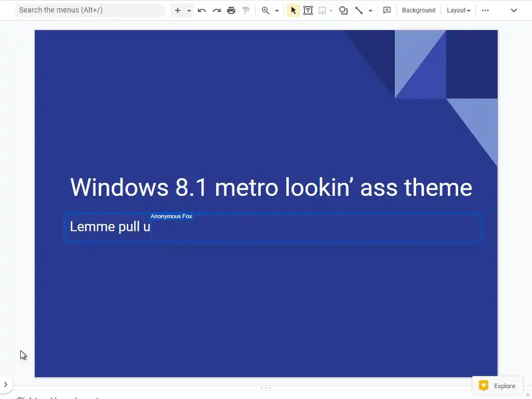Click the Anonymous Fox collaborator label
The height and width of the screenshot is (399, 532).
coord(171,216)
